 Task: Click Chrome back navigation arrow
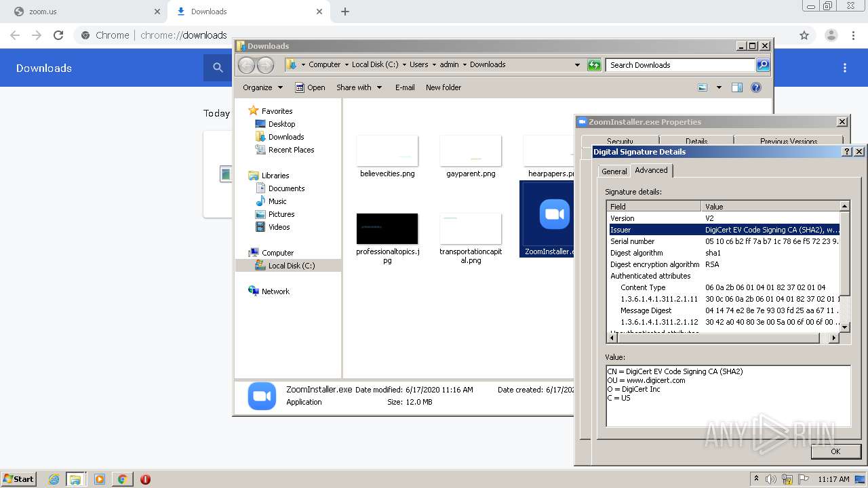point(15,35)
